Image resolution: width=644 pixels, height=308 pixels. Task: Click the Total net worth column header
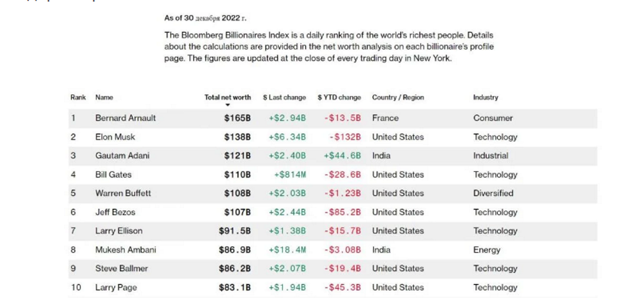pos(227,97)
